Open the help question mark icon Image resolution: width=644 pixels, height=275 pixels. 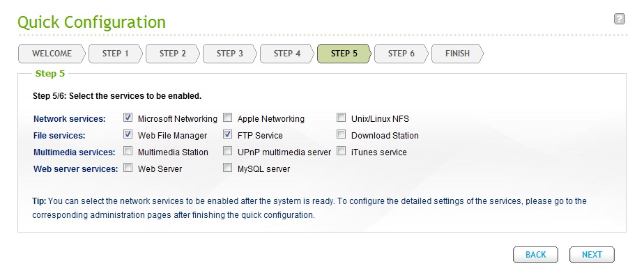click(620, 19)
